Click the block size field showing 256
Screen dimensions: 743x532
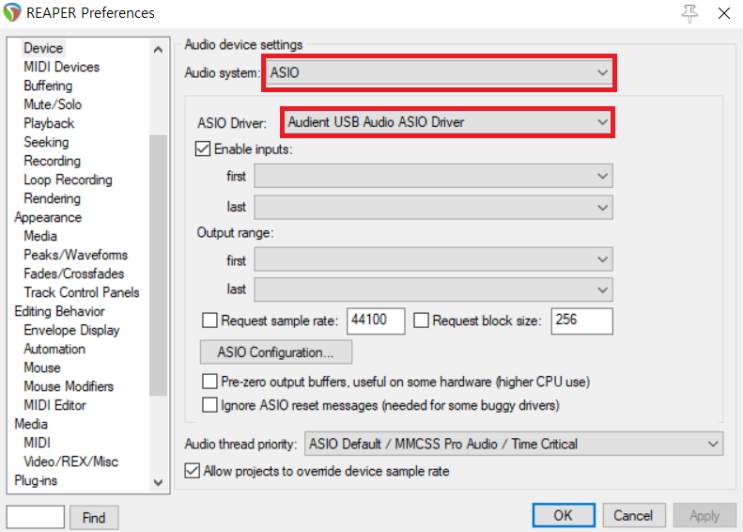point(581,321)
